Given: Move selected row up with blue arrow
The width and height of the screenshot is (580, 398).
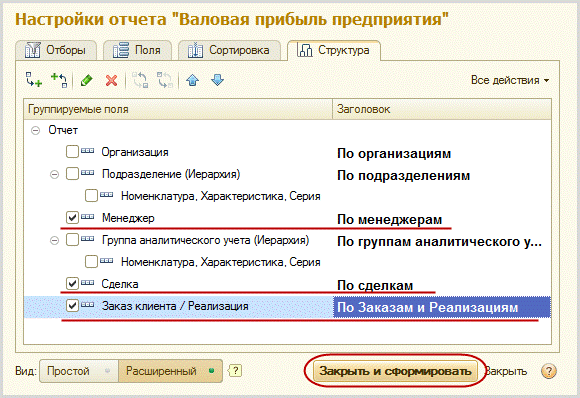Looking at the screenshot, I should (193, 80).
